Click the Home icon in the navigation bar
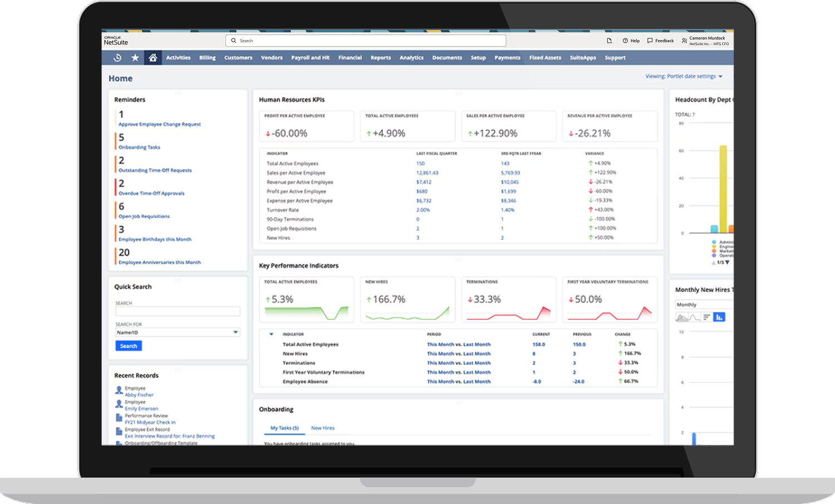Viewport: 835px width, 504px height. (x=153, y=57)
